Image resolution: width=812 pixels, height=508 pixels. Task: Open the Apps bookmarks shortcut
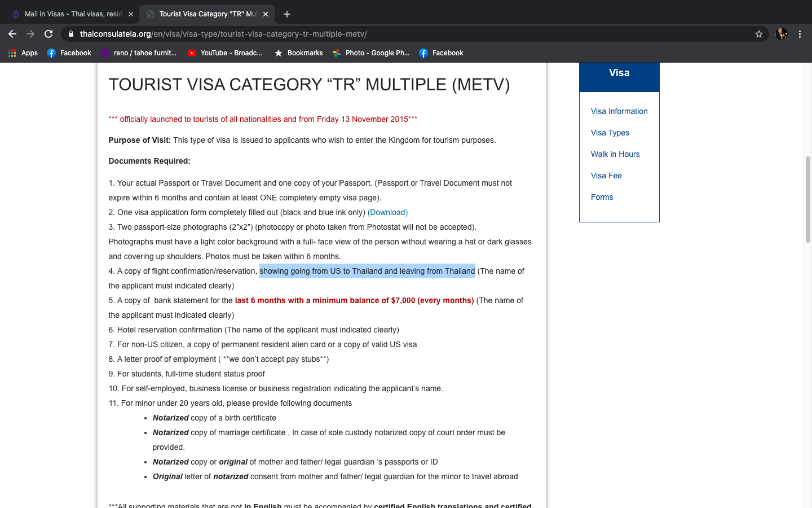tap(23, 53)
